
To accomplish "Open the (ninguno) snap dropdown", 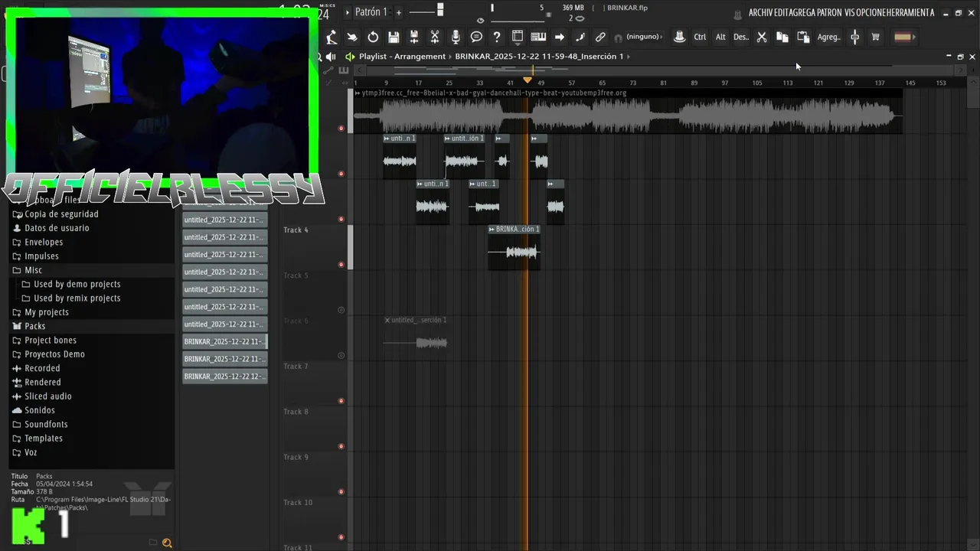I will (644, 37).
